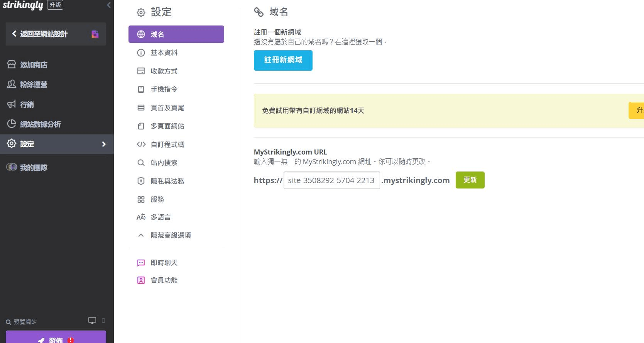Click the layout icon beside 頁首及頁尾
Viewport: 644px width, 343px height.
141,108
